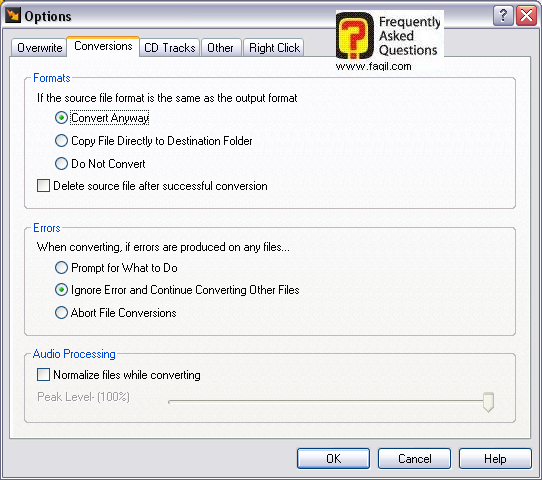Viewport: 542px width, 480px height.
Task: Click the Peak Level slider handle
Action: pyautogui.click(x=488, y=402)
